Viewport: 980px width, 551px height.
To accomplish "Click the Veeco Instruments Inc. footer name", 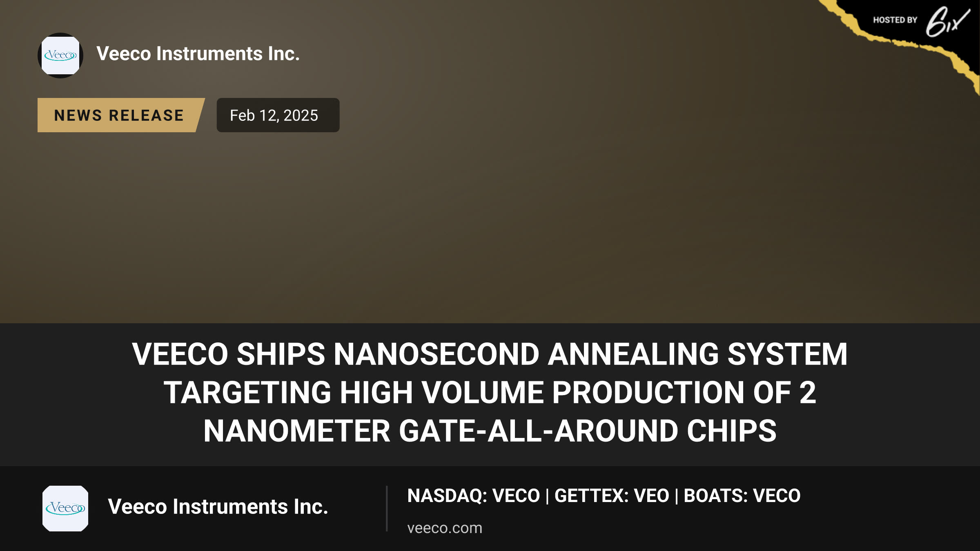I will coord(218,507).
